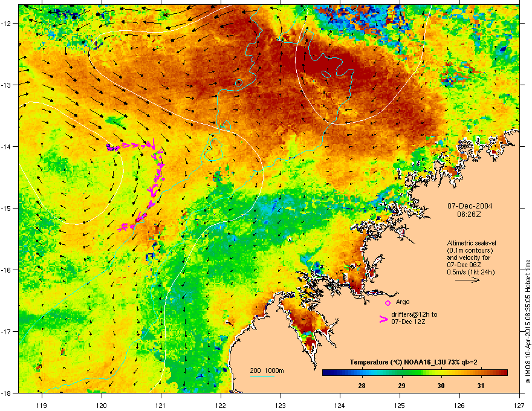Click the '121' longitude axis label
The width and height of the screenshot is (532, 411).
pos(161,405)
